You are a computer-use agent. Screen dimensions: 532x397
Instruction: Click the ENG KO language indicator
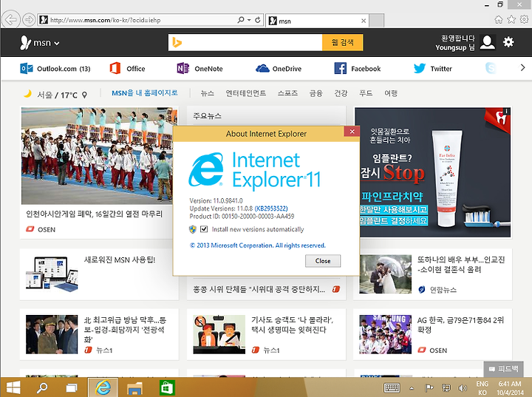[482, 388]
